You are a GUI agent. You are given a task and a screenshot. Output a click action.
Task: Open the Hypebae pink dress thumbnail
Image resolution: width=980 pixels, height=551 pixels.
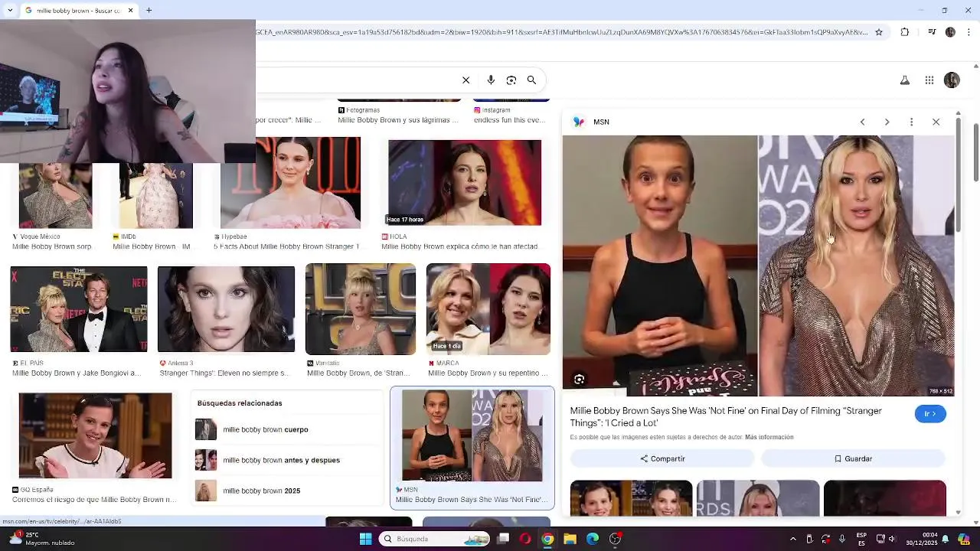tap(290, 183)
